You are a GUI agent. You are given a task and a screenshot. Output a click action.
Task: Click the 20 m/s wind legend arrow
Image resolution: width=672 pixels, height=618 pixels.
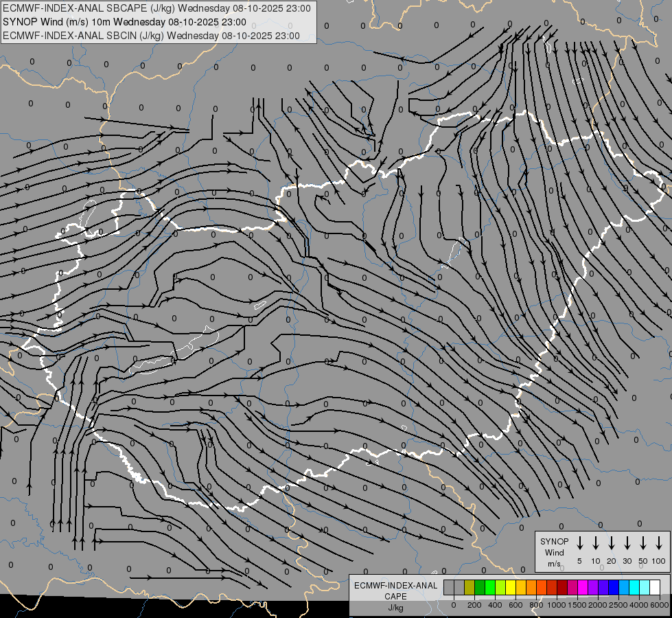click(612, 543)
